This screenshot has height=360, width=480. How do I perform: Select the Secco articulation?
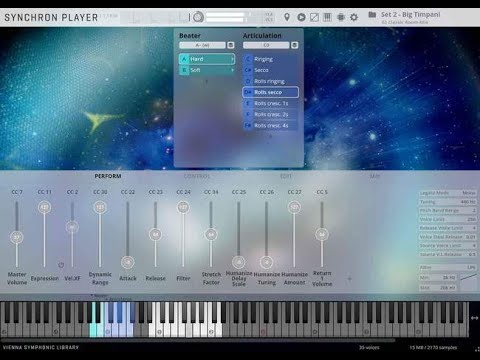tap(270, 70)
